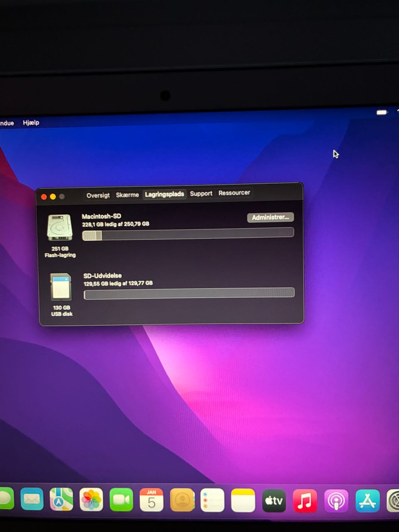Open System Preferences gear in the Dock
Viewport: 399px width, 532px height.
coord(393,501)
